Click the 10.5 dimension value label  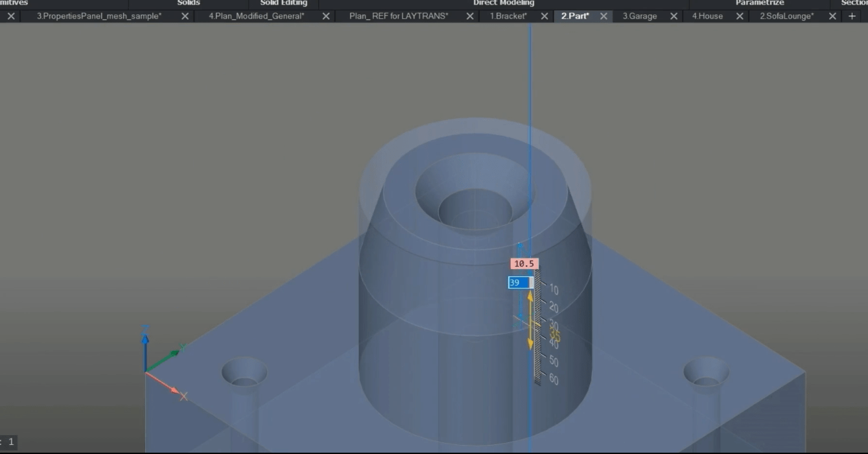pos(524,264)
